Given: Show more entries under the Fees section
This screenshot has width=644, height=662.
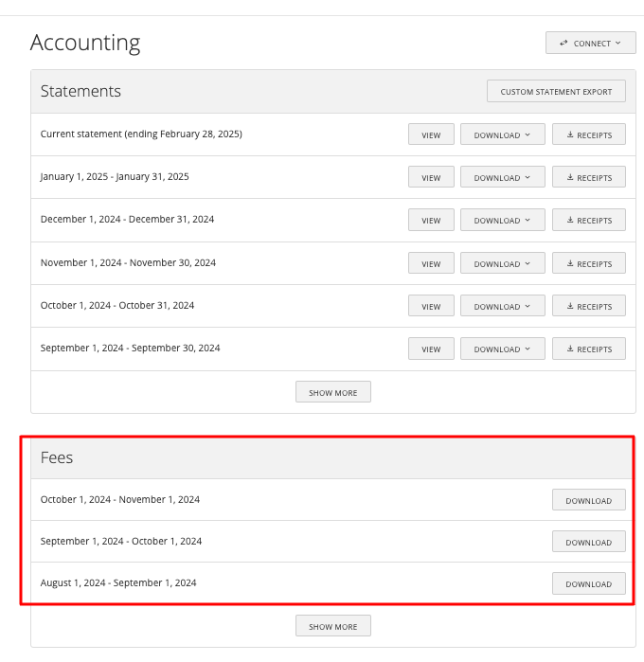Looking at the screenshot, I should coord(332,627).
